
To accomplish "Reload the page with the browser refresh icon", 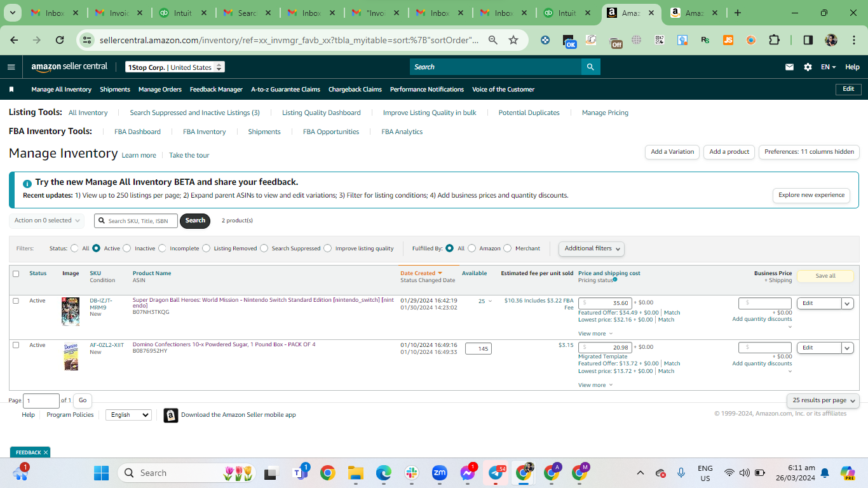I will point(60,40).
